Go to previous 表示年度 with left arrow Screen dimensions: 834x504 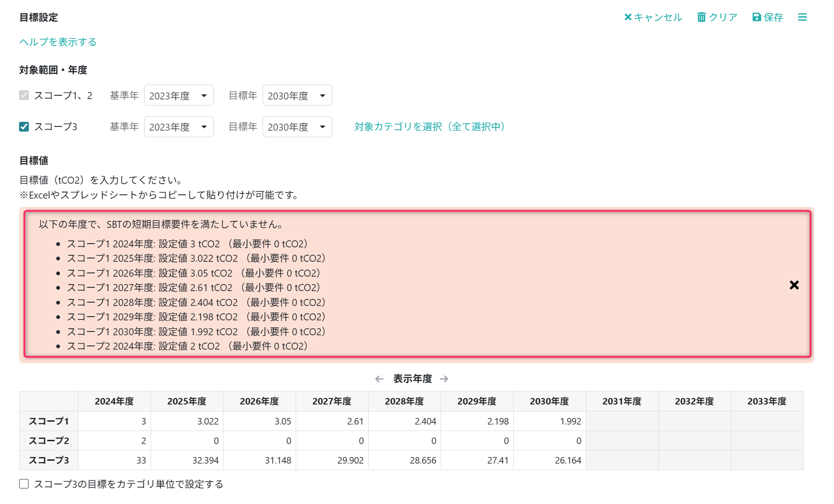click(x=379, y=379)
